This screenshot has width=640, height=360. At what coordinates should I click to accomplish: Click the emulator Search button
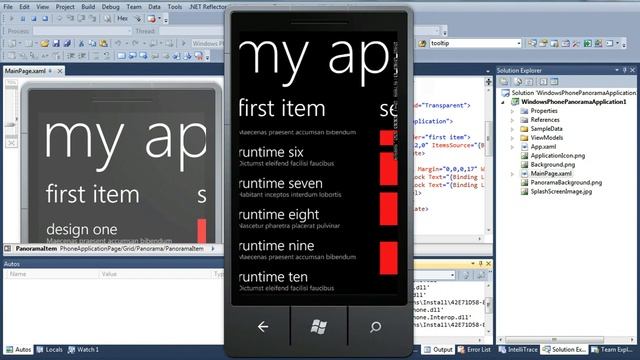(x=376, y=327)
